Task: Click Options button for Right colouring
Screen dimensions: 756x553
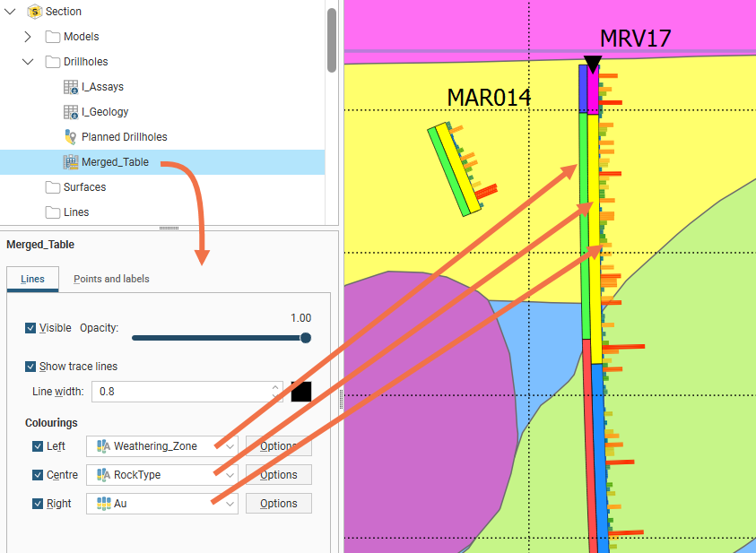Action: pyautogui.click(x=278, y=504)
